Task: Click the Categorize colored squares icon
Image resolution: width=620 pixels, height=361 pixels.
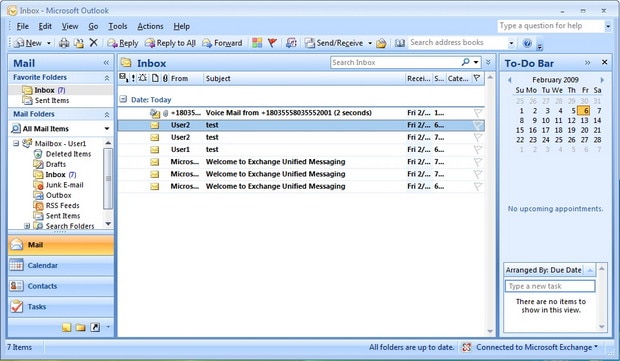Action: tap(257, 43)
